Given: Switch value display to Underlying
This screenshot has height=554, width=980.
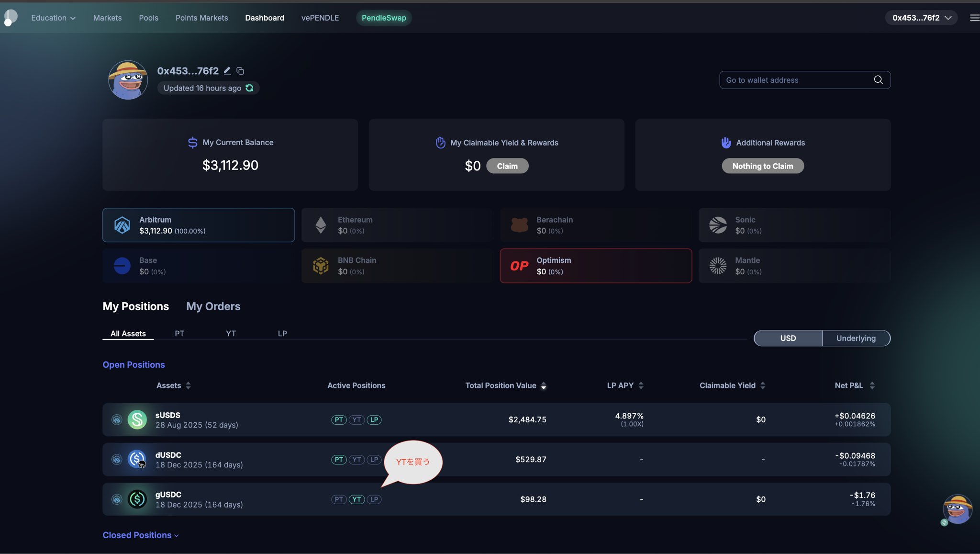Looking at the screenshot, I should 856,338.
